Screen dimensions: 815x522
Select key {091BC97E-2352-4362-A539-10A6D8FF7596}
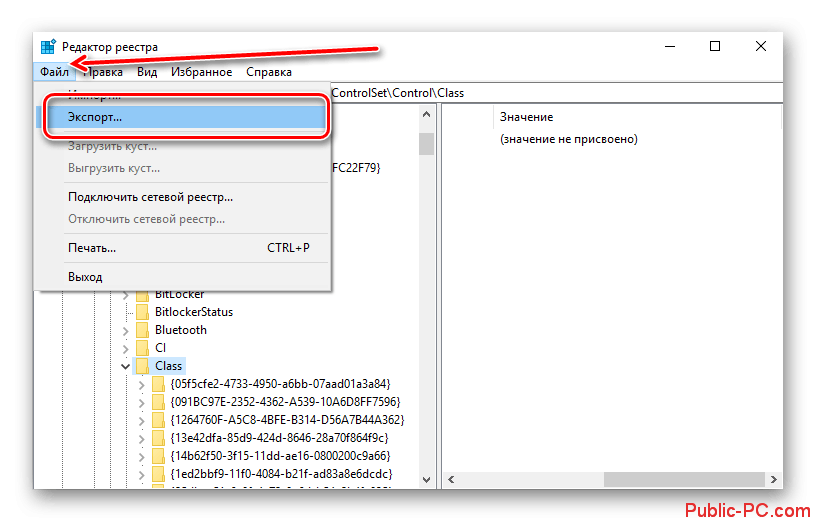pyautogui.click(x=285, y=402)
